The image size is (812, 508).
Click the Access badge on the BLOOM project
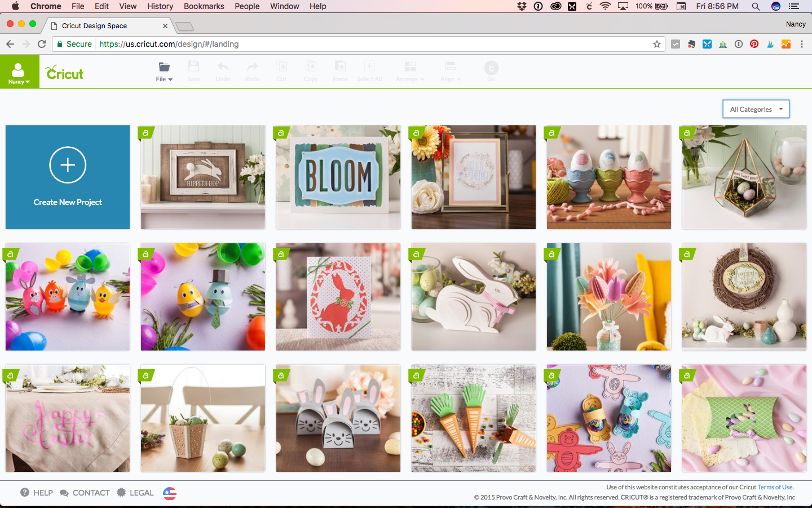[281, 133]
